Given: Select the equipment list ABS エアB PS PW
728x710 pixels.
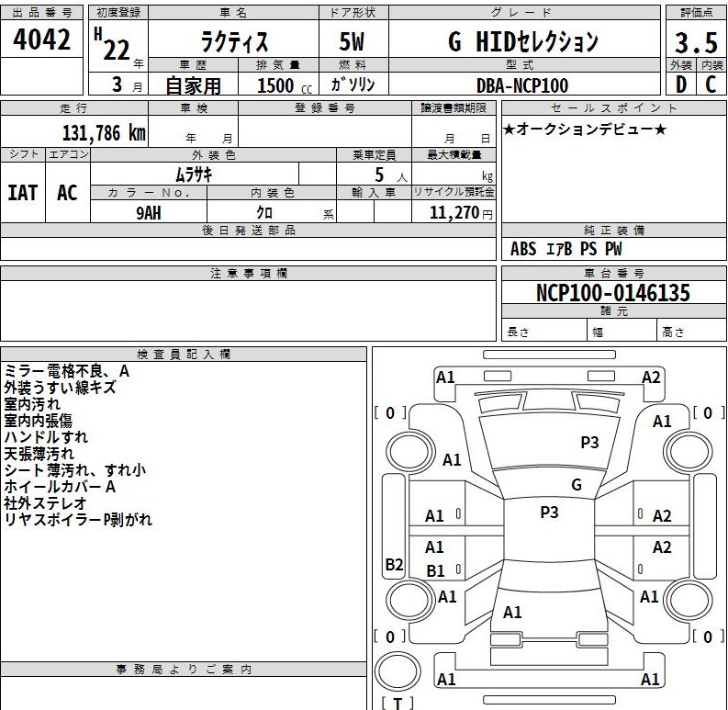Looking at the screenshot, I should click(x=566, y=249).
